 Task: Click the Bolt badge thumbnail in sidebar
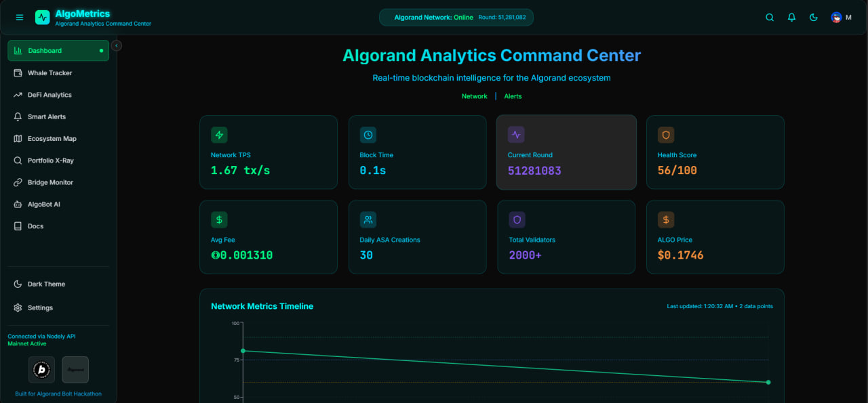pos(41,370)
